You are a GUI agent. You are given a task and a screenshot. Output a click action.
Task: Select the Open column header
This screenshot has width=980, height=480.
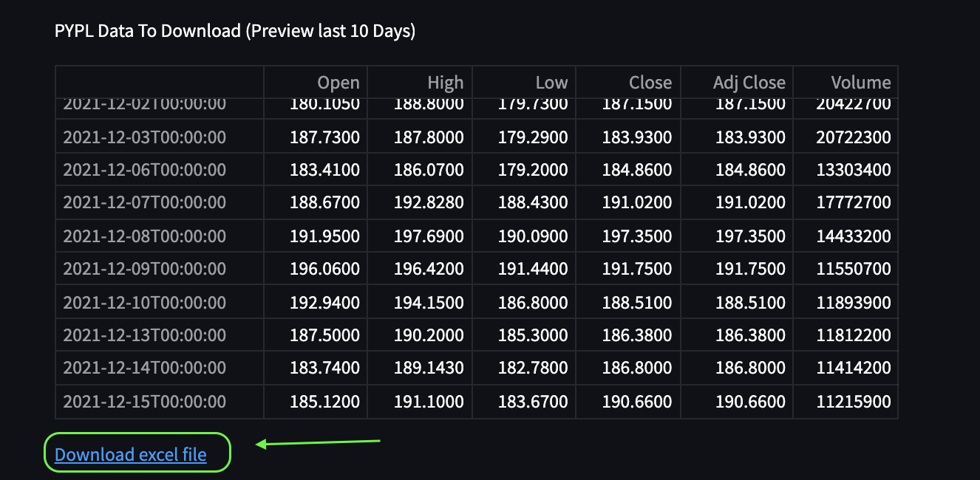(x=338, y=82)
